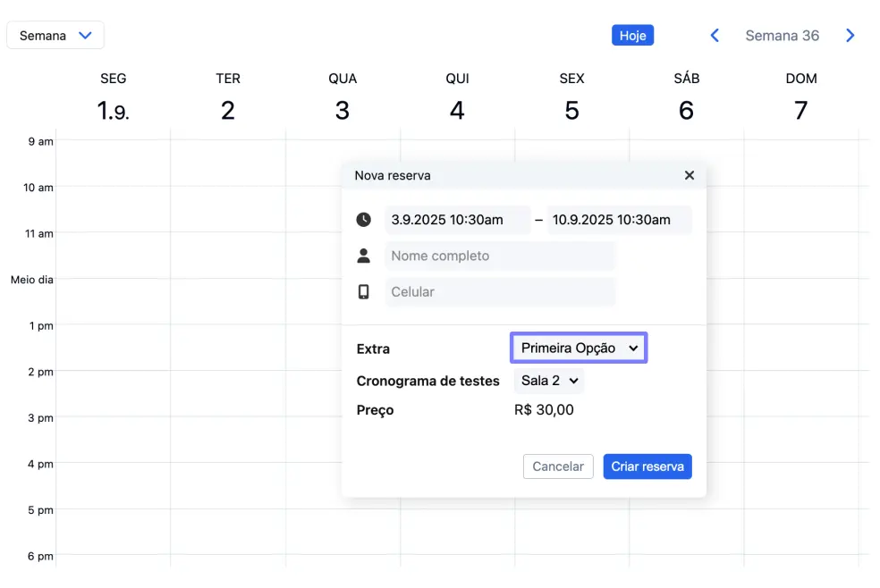
Task: Open the Semana view dropdown
Action: 55,36
